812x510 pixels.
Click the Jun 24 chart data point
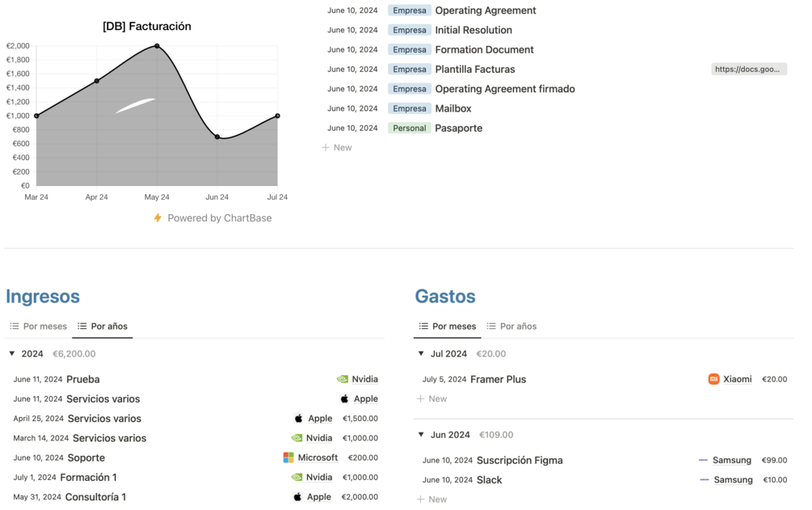tap(217, 137)
